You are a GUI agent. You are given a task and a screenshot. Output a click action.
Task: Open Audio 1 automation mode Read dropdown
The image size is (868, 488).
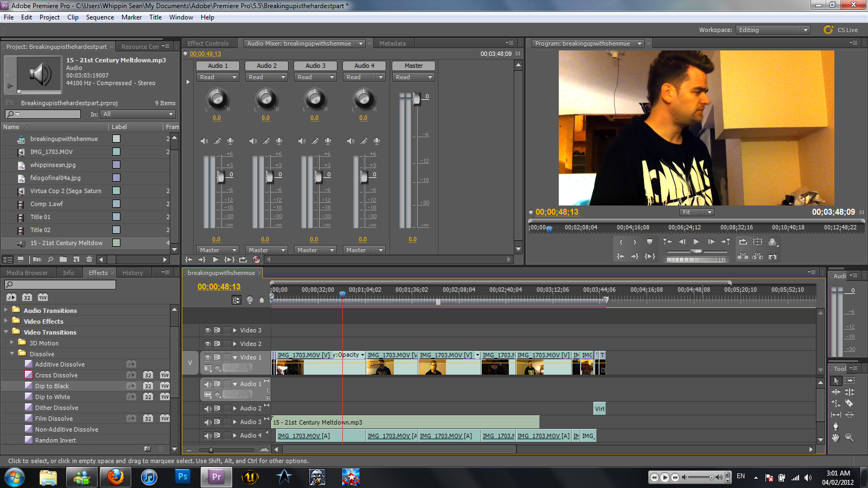pos(218,77)
